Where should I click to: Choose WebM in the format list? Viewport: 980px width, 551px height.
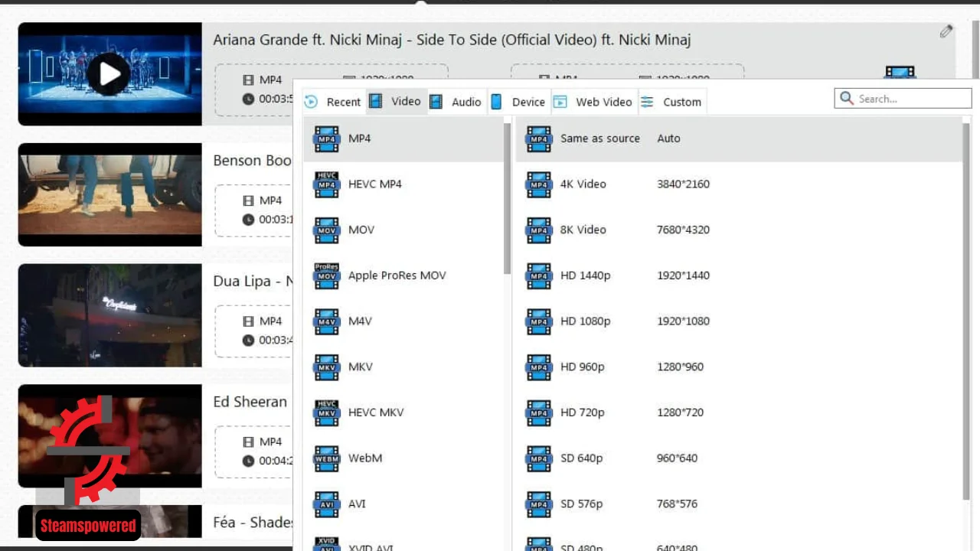coord(365,458)
